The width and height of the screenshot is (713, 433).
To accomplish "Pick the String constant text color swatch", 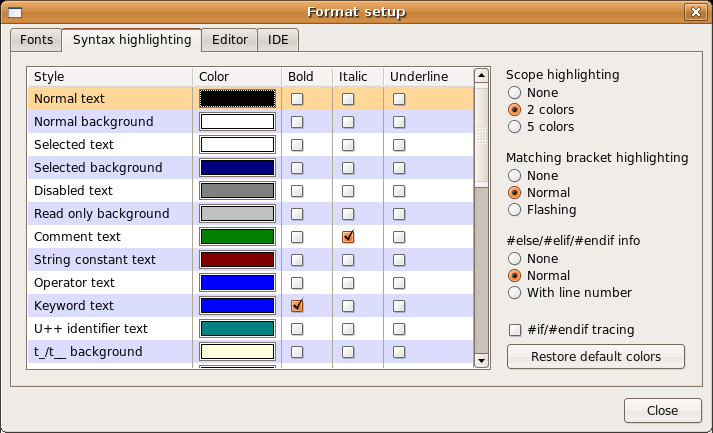I will (237, 260).
